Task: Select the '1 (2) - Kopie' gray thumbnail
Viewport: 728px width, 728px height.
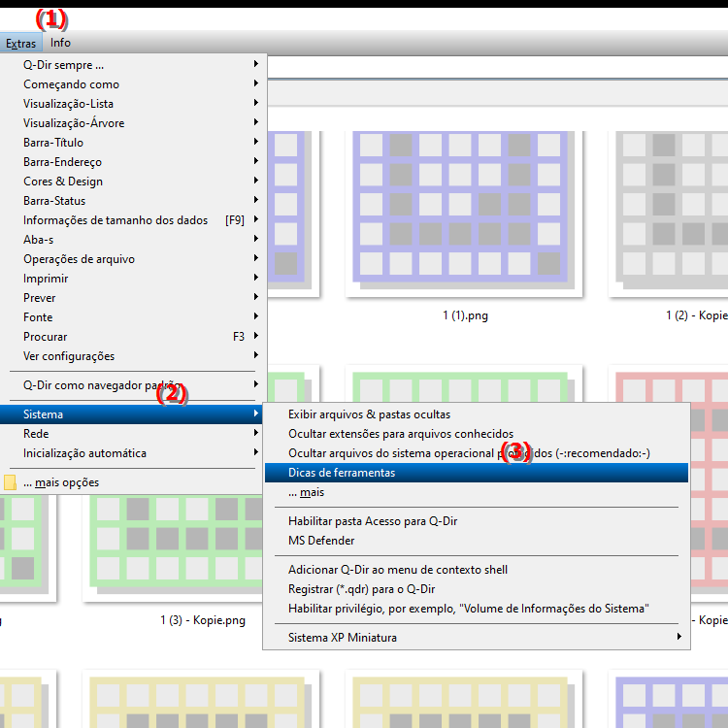Action: pyautogui.click(x=669, y=214)
